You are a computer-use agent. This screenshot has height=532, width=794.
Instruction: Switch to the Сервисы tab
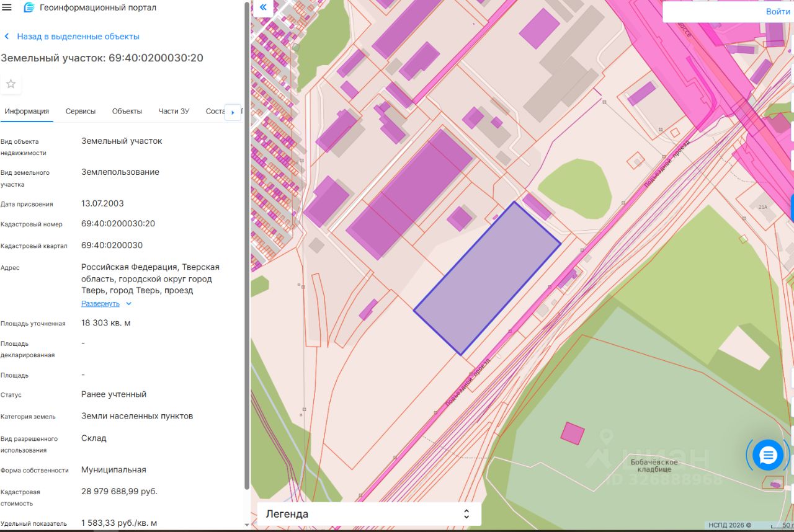coord(81,112)
